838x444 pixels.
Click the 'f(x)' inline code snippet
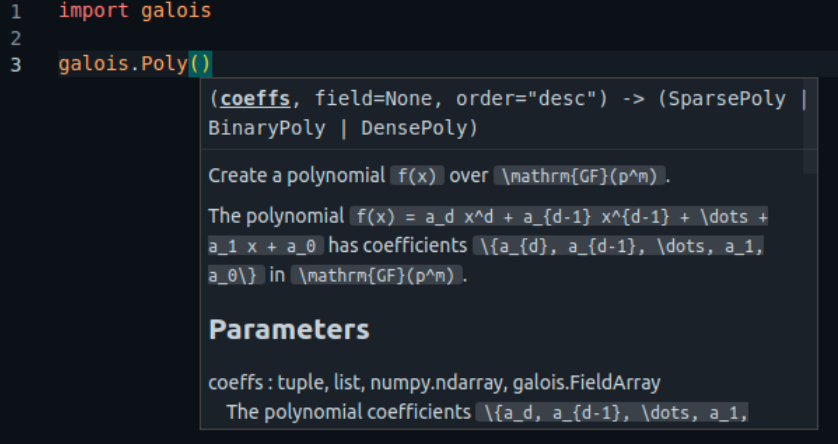417,176
